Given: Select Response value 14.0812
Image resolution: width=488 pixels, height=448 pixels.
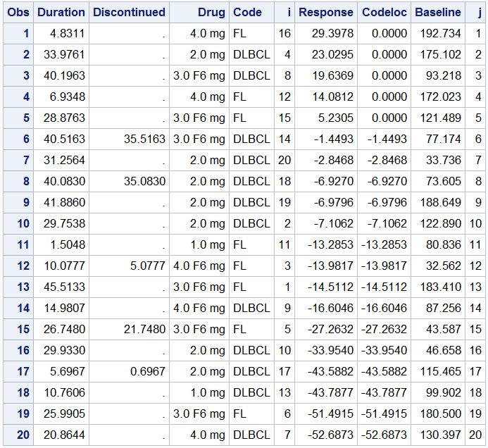Looking at the screenshot, I should 332,97.
